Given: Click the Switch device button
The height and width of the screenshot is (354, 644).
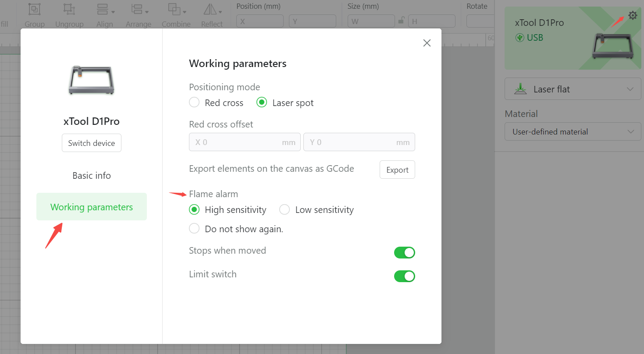Looking at the screenshot, I should [x=92, y=143].
